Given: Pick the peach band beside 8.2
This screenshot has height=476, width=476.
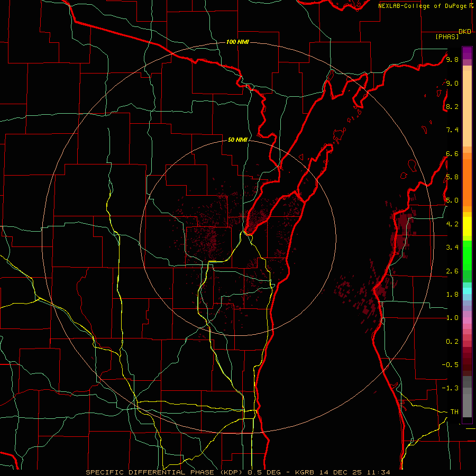Looking at the screenshot, I should (x=467, y=108).
